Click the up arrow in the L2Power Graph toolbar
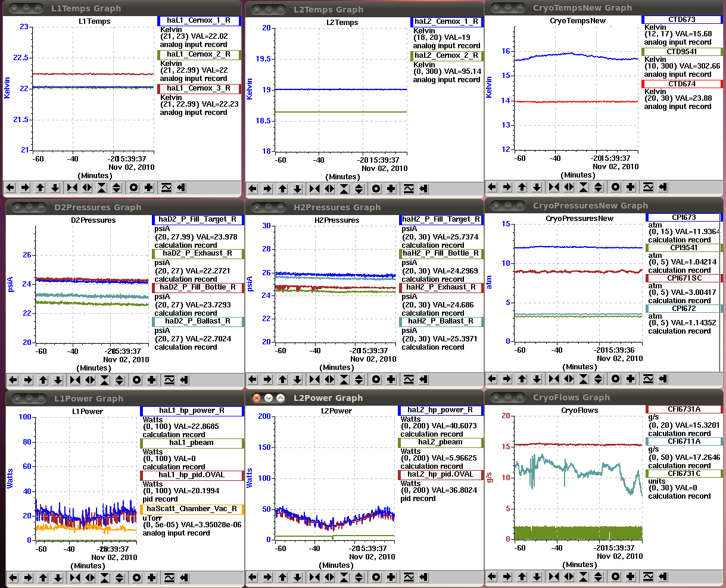 (x=283, y=577)
